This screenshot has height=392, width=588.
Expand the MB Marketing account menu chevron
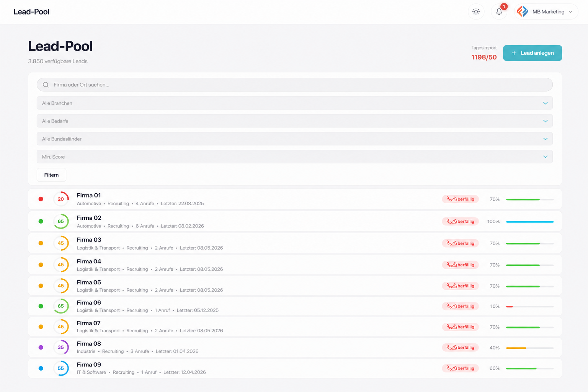(570, 12)
